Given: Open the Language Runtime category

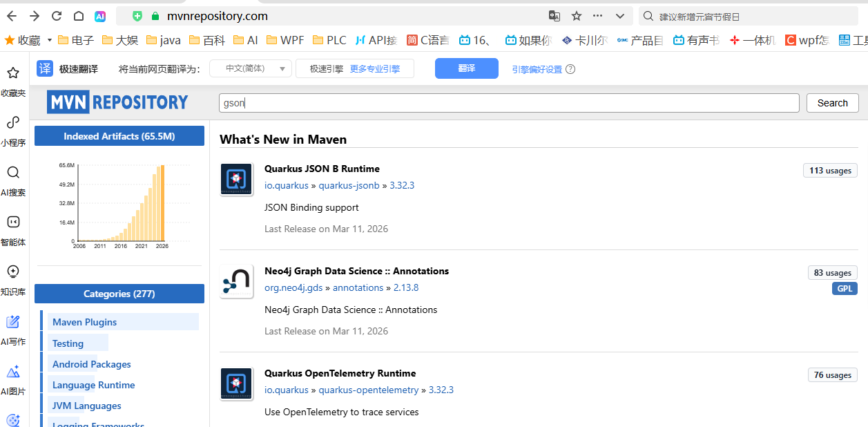Looking at the screenshot, I should tap(93, 385).
